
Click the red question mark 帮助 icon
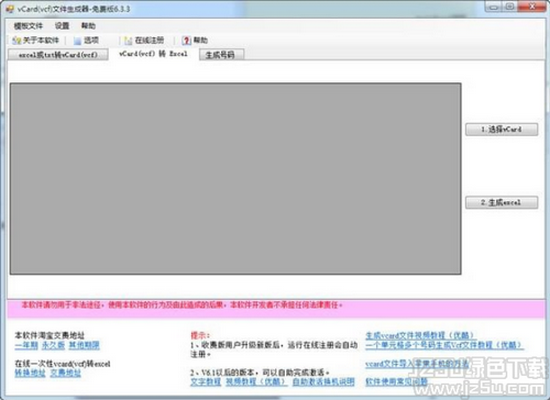186,41
